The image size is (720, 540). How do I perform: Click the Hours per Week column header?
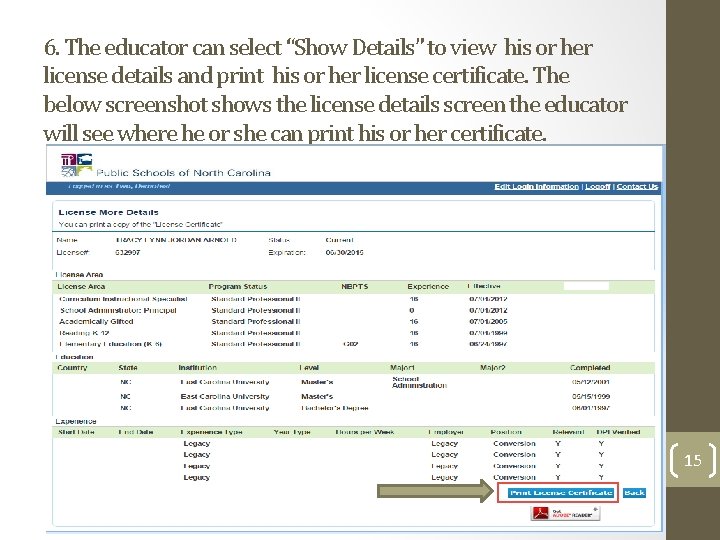(x=365, y=432)
